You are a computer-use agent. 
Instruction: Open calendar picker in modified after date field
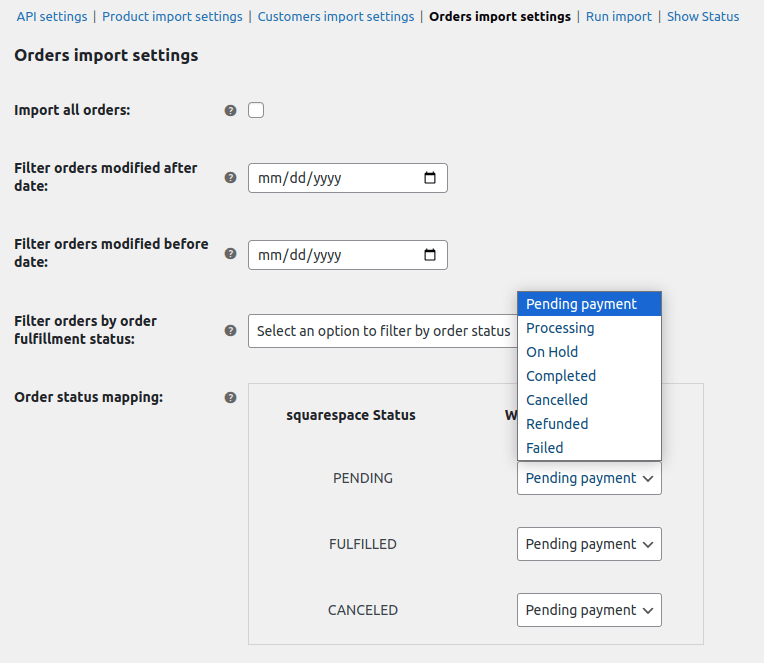click(430, 178)
